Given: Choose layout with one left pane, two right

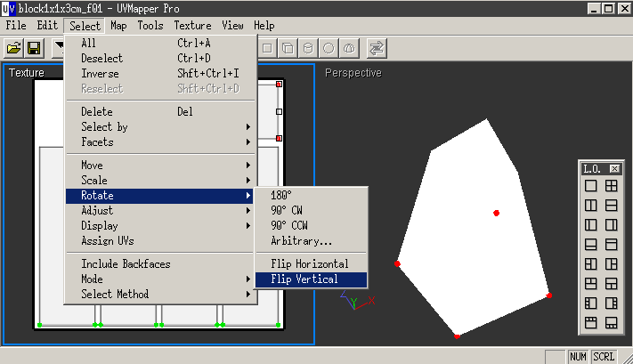Looking at the screenshot, I should (x=612, y=264).
